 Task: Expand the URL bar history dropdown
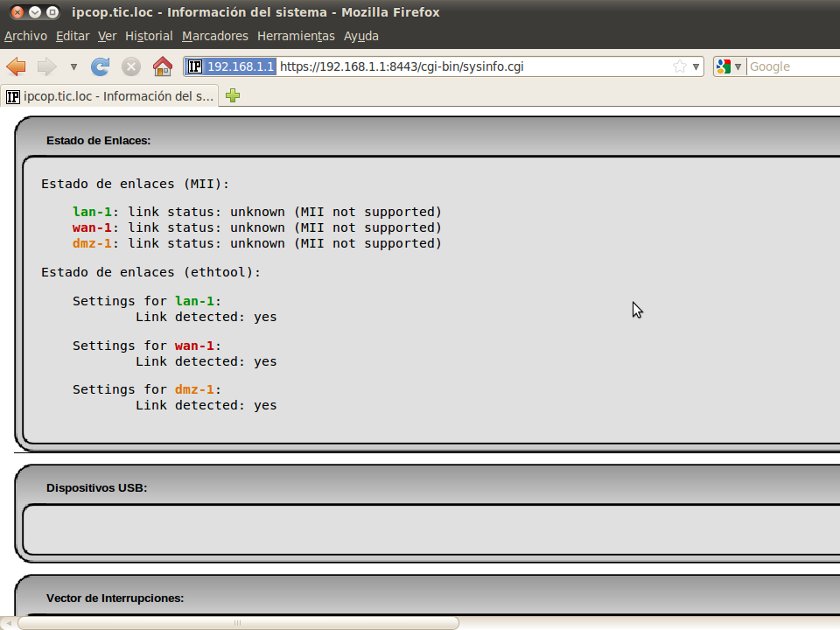(696, 66)
